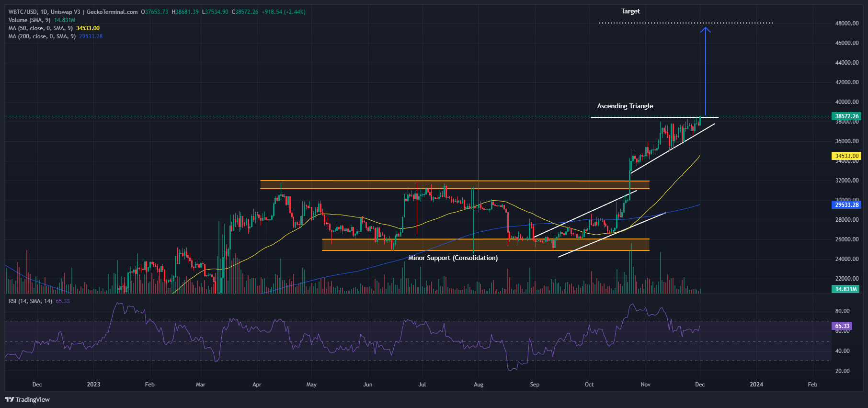This screenshot has width=868, height=408.
Task: Click the dotted target line at 48000
Action: click(686, 23)
